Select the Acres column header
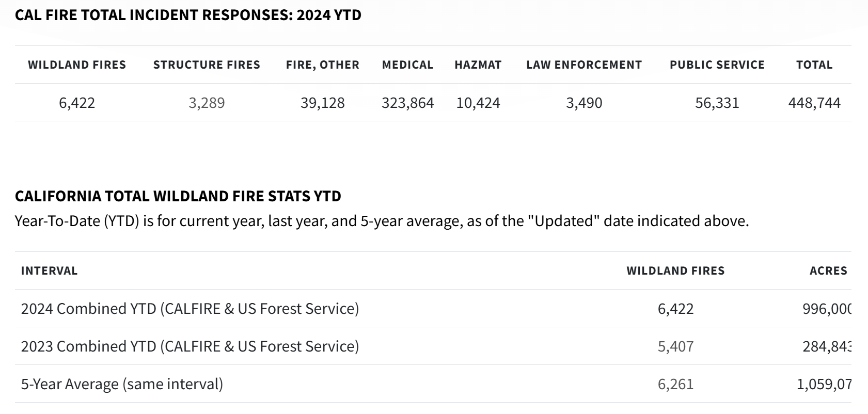 click(828, 270)
